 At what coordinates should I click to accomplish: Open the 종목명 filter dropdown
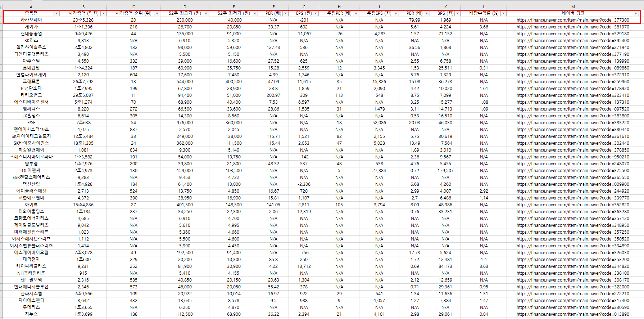point(56,13)
